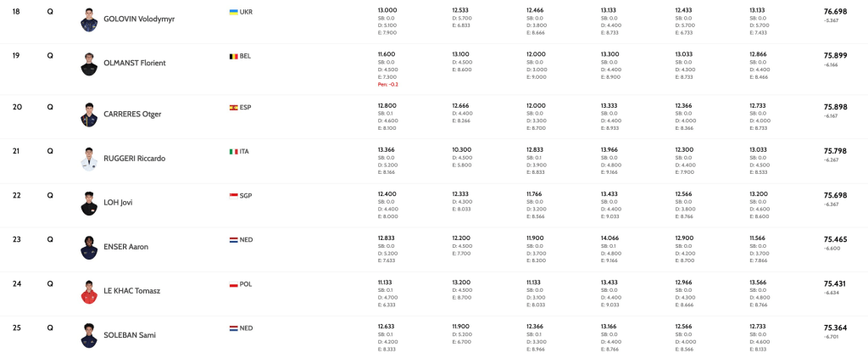Click the ENSER Aaron athlete name
Image resolution: width=868 pixels, height=358 pixels.
pos(125,247)
